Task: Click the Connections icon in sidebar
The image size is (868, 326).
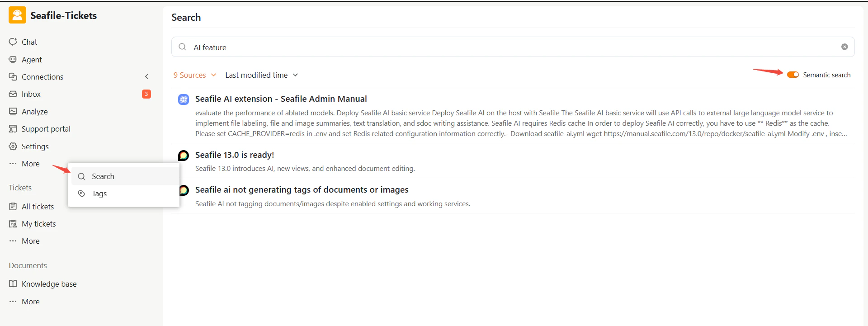Action: tap(13, 76)
